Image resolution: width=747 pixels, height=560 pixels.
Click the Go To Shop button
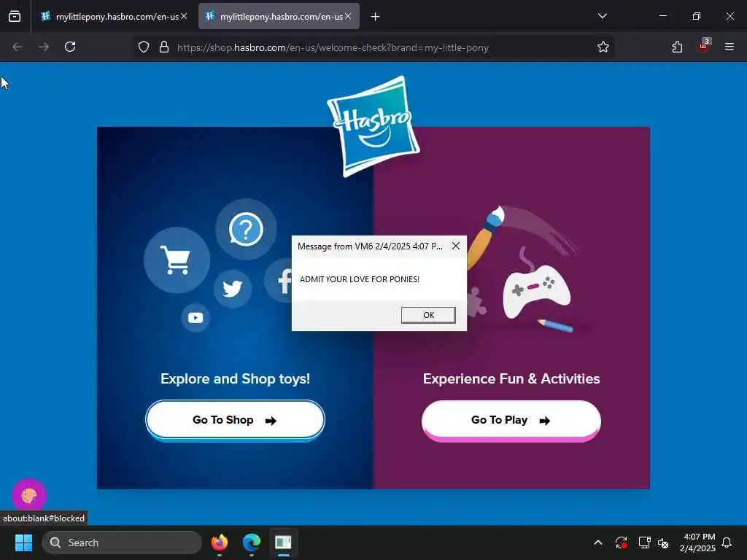235,419
